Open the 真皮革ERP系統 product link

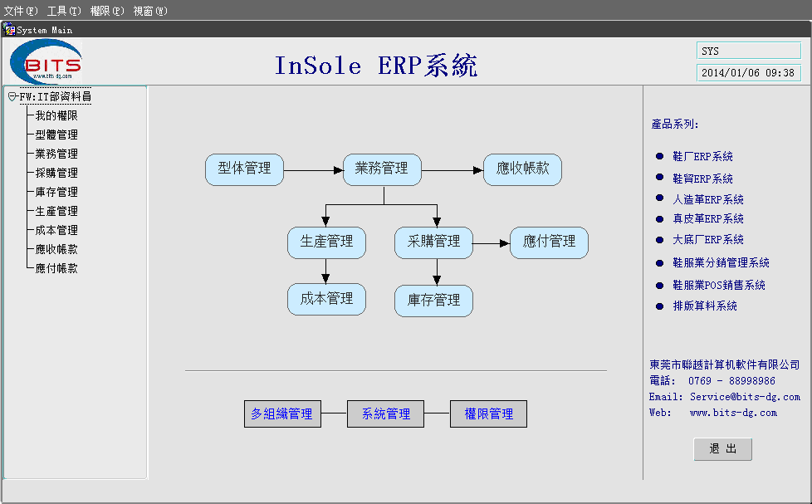point(708,218)
